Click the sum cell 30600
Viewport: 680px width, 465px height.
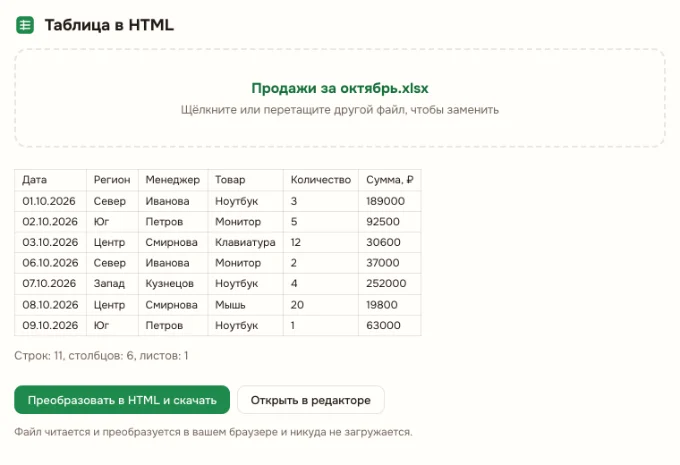point(390,242)
